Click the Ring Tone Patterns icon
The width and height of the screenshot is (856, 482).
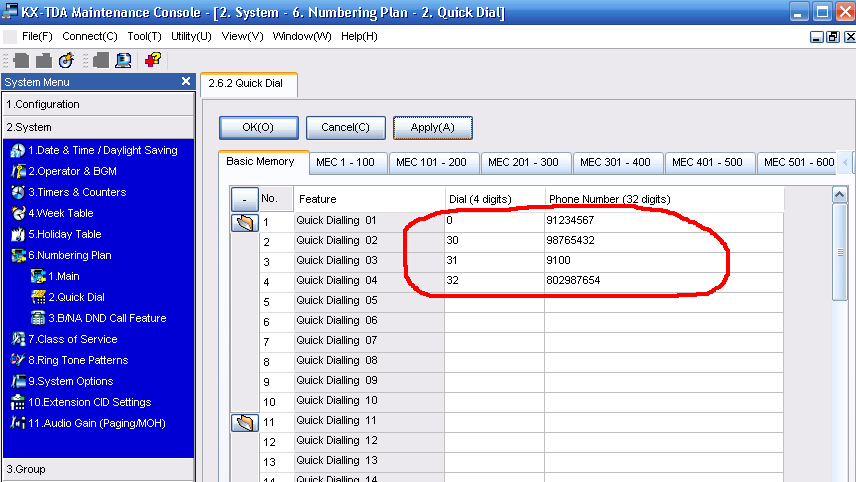[17, 360]
